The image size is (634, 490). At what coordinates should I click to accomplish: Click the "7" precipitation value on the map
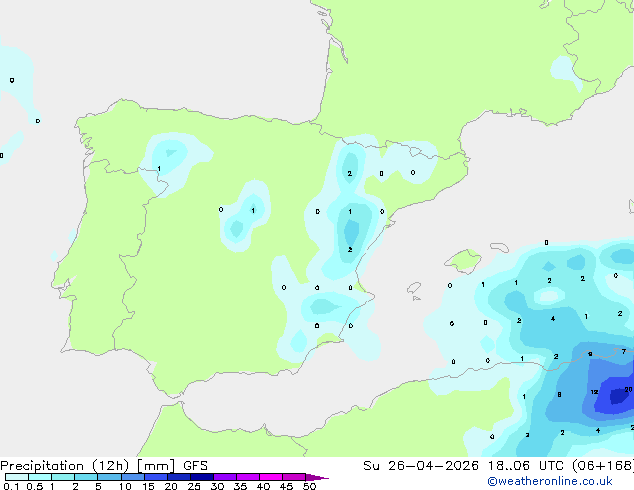tap(624, 352)
